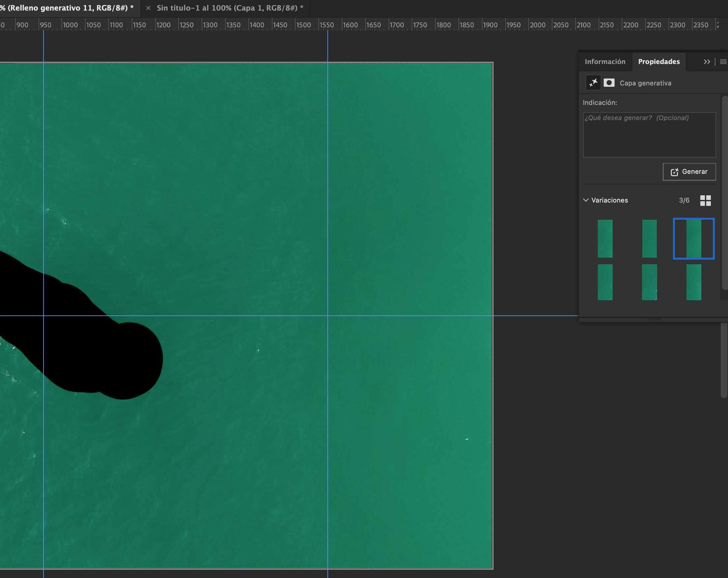Open the Propiedades panel hamburger menu

click(723, 62)
